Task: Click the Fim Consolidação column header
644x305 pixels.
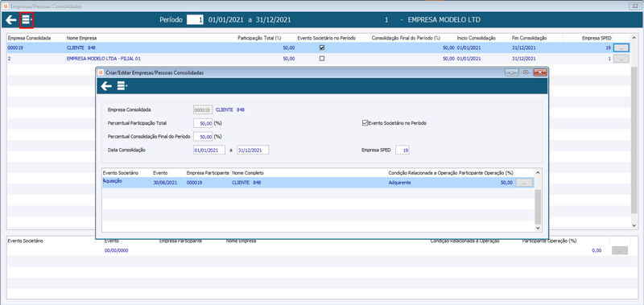Action: 530,38
